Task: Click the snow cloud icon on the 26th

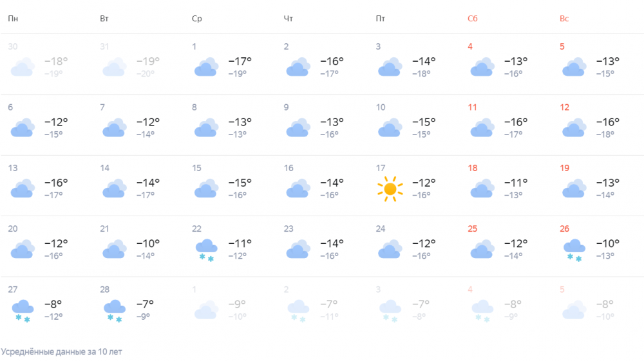Action: click(574, 250)
